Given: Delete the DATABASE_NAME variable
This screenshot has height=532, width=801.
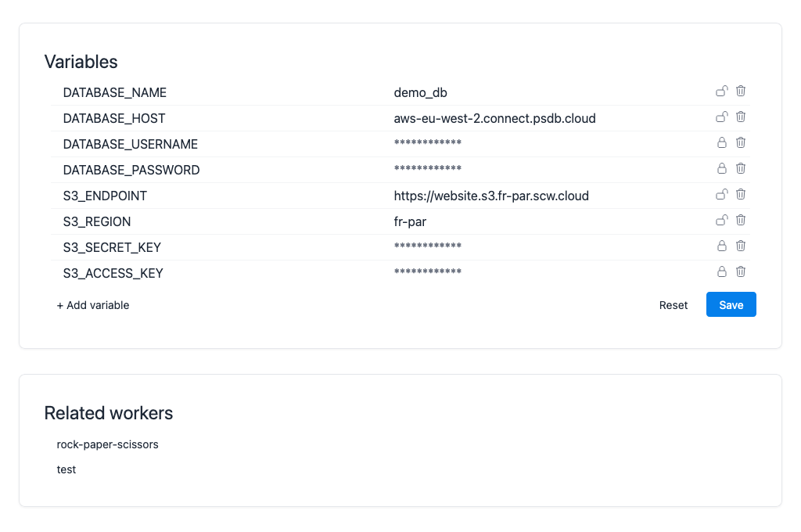Looking at the screenshot, I should pyautogui.click(x=741, y=92).
